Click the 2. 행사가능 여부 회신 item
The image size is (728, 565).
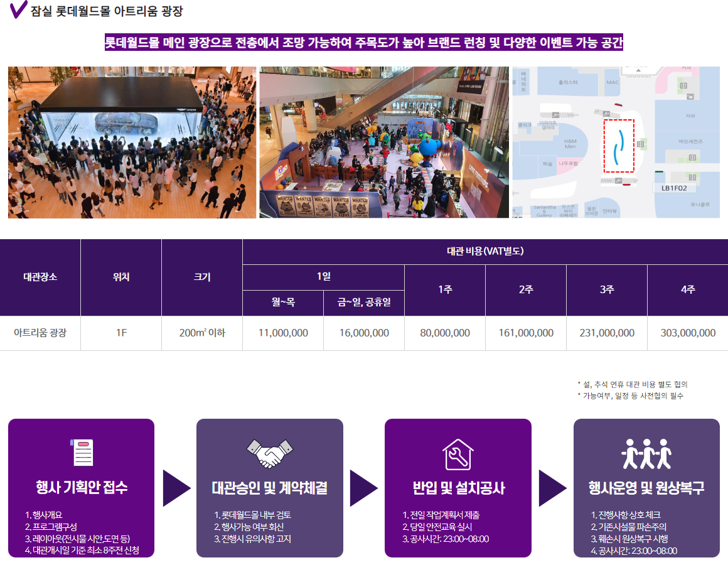[x=249, y=527]
